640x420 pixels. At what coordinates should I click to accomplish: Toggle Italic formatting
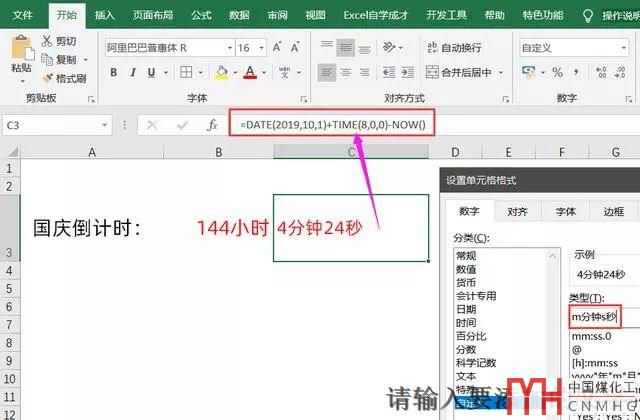pos(133,73)
